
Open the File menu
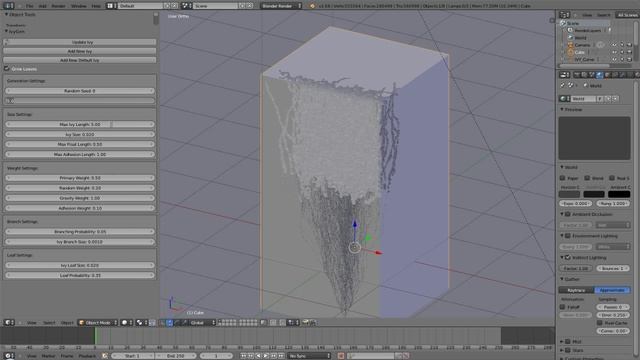pos(30,6)
